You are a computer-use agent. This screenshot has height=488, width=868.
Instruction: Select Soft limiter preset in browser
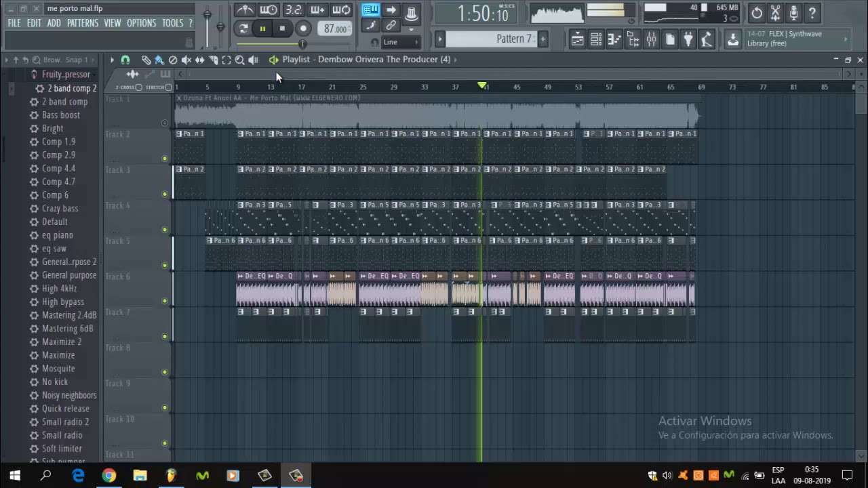click(x=62, y=449)
